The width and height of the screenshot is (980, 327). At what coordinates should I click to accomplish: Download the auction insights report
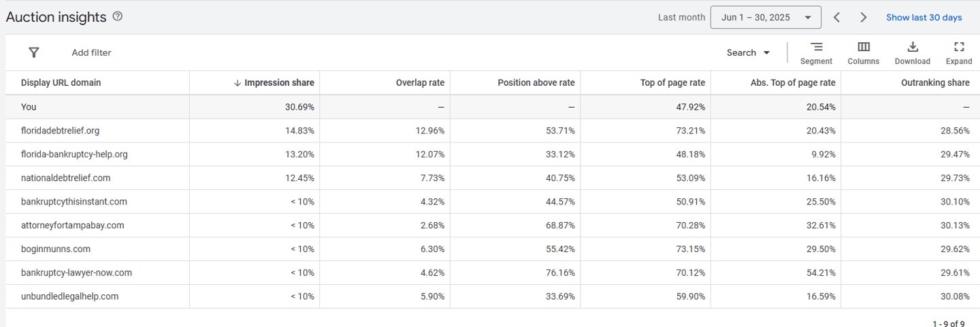click(912, 52)
